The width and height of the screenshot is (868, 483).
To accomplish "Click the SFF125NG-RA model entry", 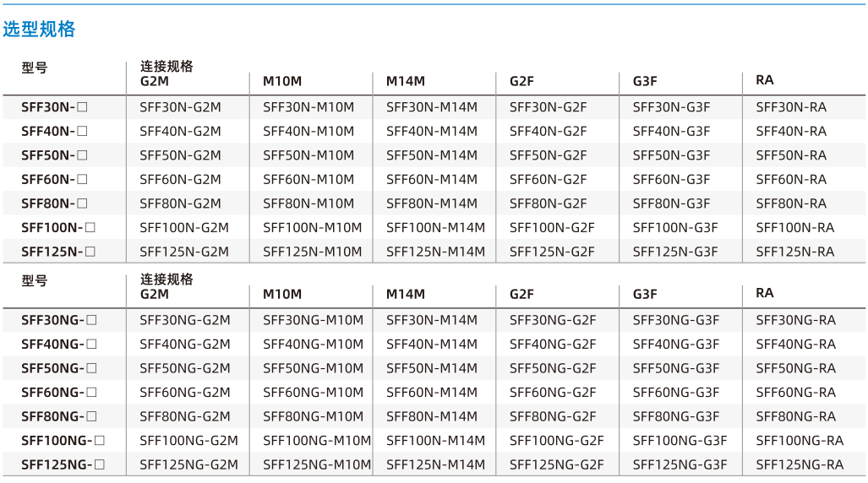I will 800,464.
